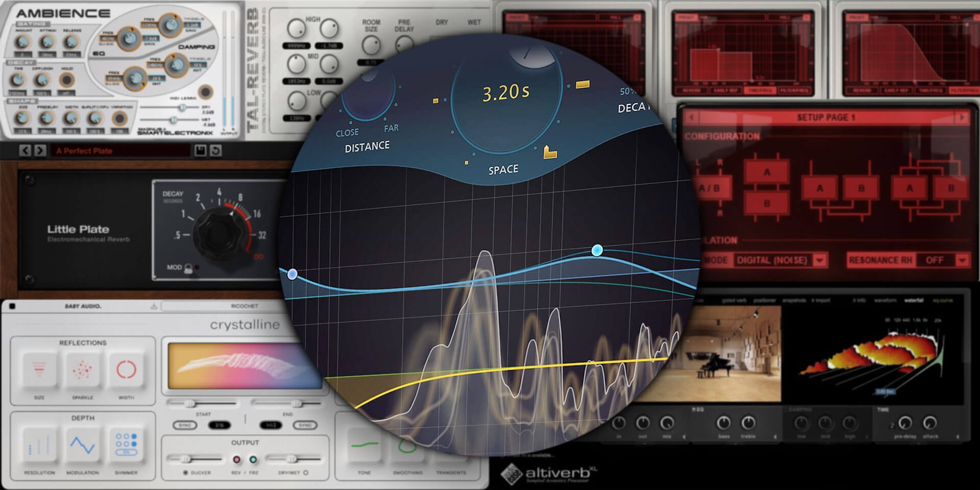This screenshot has height=490, width=980.
Task: Click the Tone icon in Crystalline
Action: tap(365, 445)
